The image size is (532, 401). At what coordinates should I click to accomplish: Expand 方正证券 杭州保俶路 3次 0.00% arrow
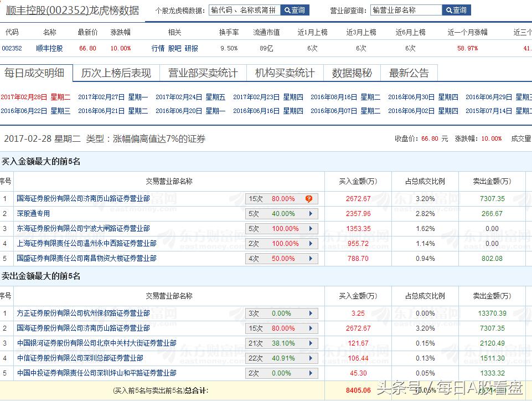(x=311, y=313)
